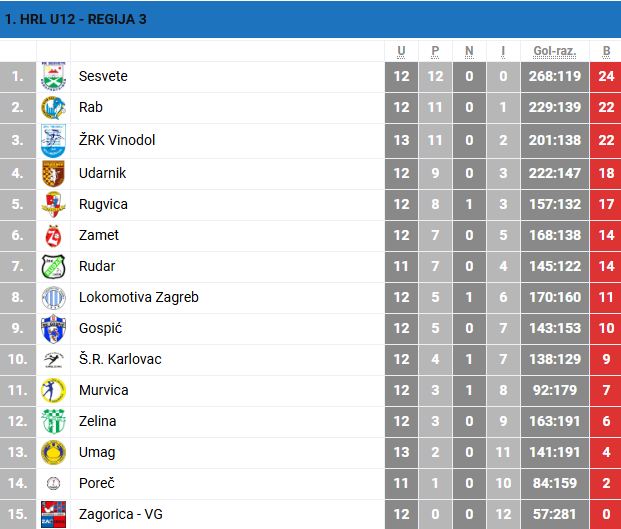Click the Sesvete club crest icon
The image size is (621, 529).
tap(52, 77)
